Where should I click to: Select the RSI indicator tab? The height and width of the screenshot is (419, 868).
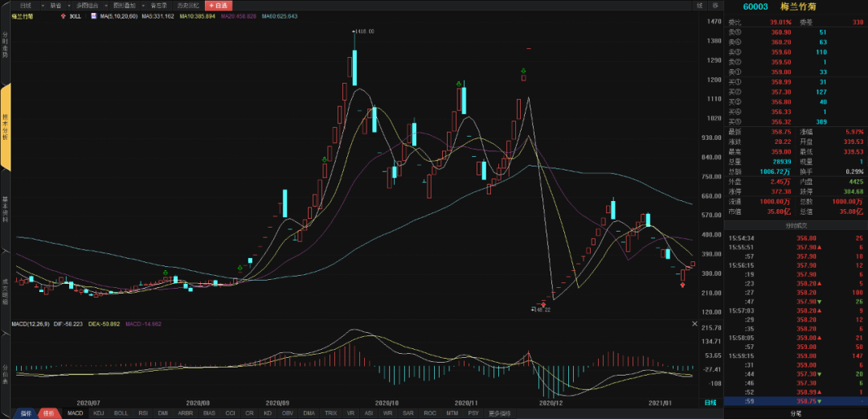click(143, 413)
